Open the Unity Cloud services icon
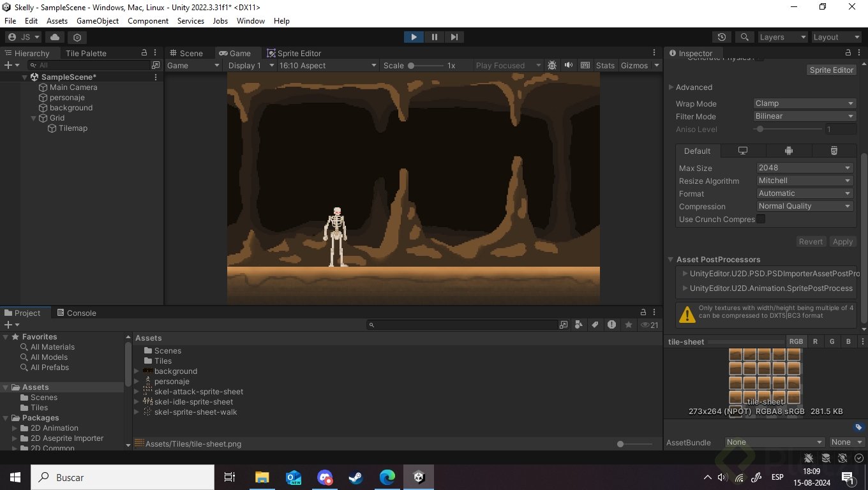This screenshot has height=490, width=868. click(x=54, y=37)
